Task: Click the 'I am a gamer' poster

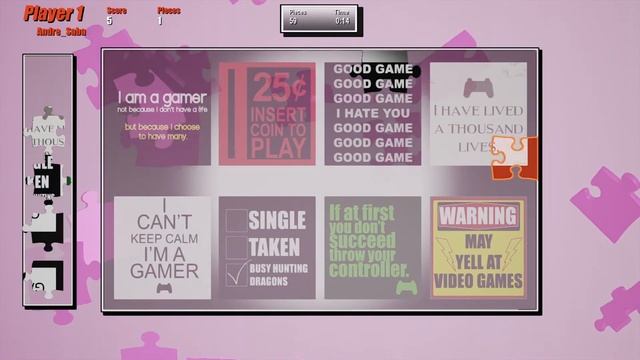Action: pos(162,114)
